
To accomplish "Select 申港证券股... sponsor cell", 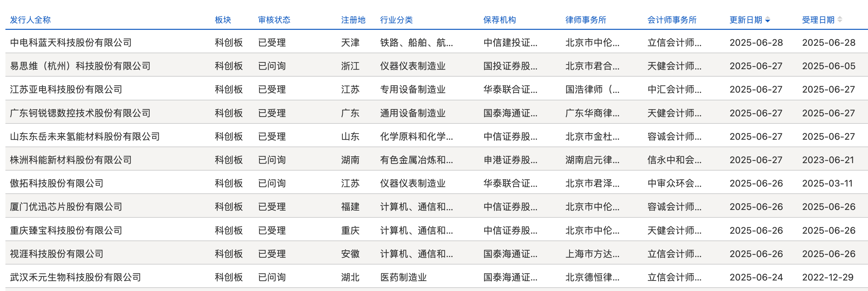I will click(x=510, y=160).
